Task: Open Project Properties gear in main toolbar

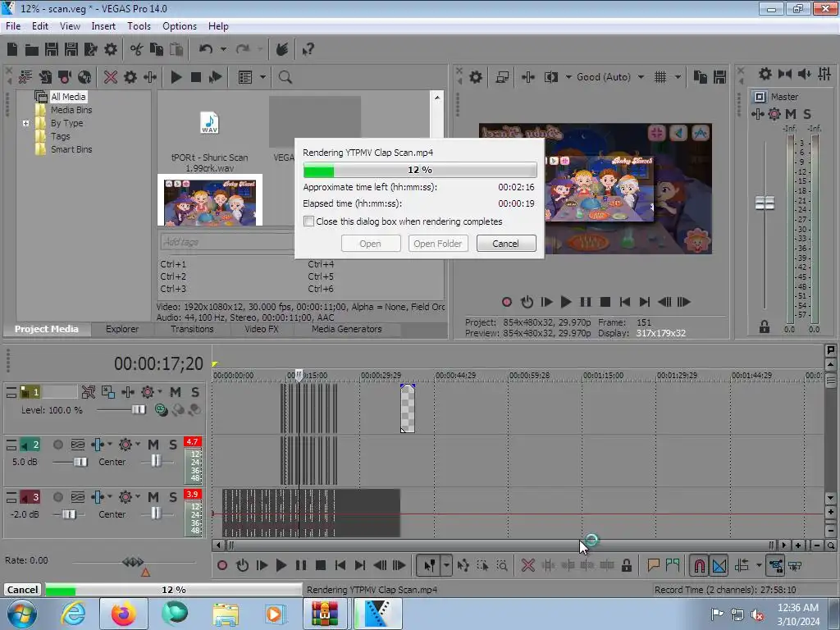Action: (x=111, y=50)
